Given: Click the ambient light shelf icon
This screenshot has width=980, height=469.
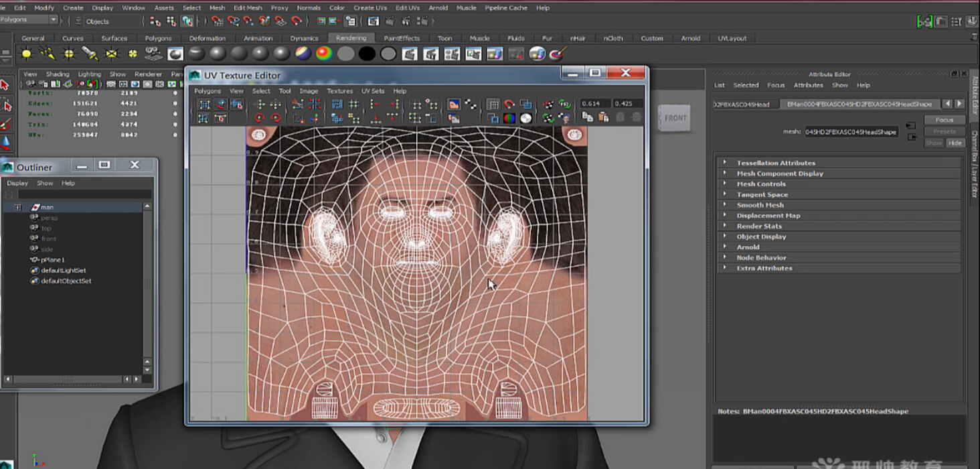Looking at the screenshot, I should [26, 54].
